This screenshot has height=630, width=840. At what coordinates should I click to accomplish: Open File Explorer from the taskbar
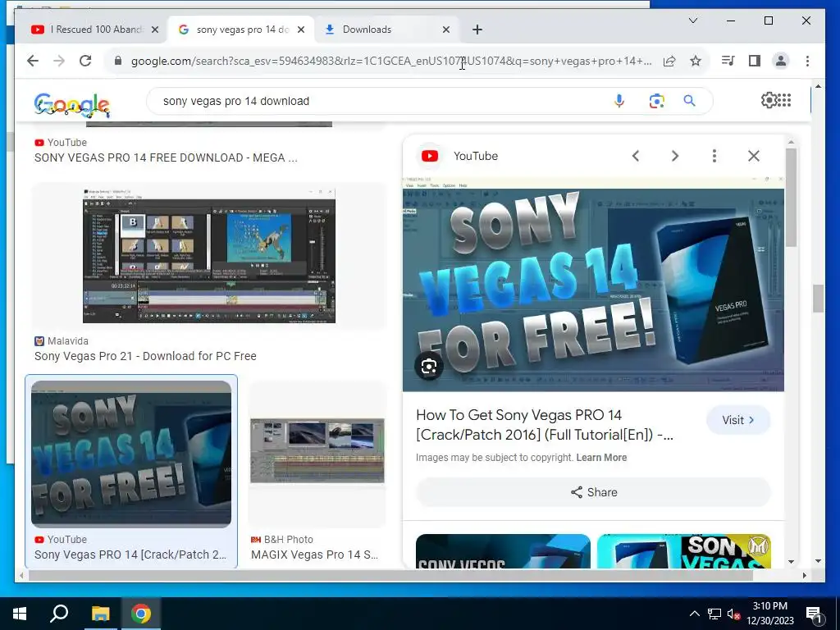100,614
